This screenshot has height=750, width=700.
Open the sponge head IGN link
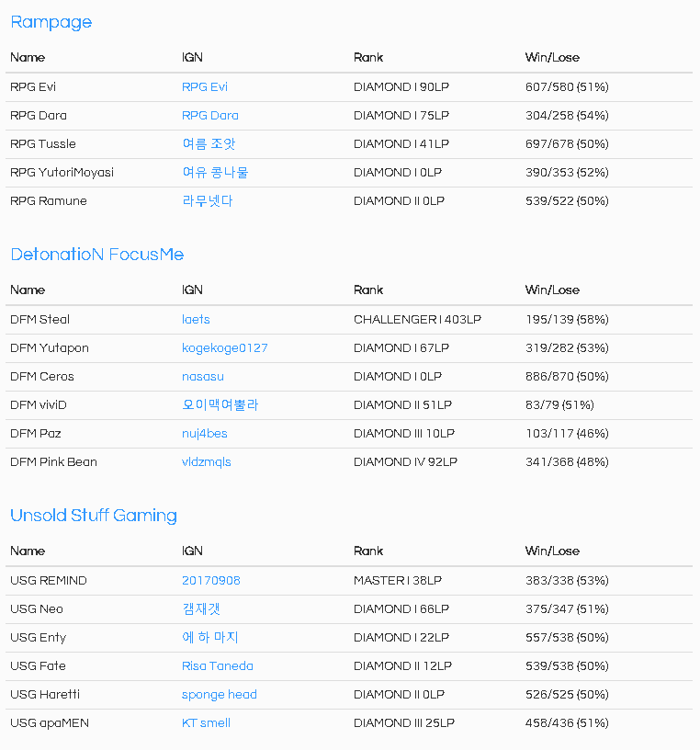click(x=219, y=695)
